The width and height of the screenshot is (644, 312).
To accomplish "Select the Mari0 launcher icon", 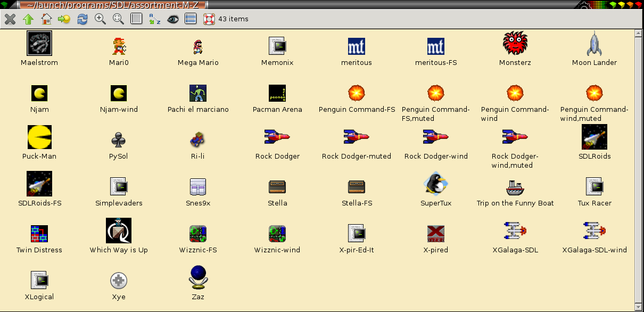I will click(x=119, y=46).
